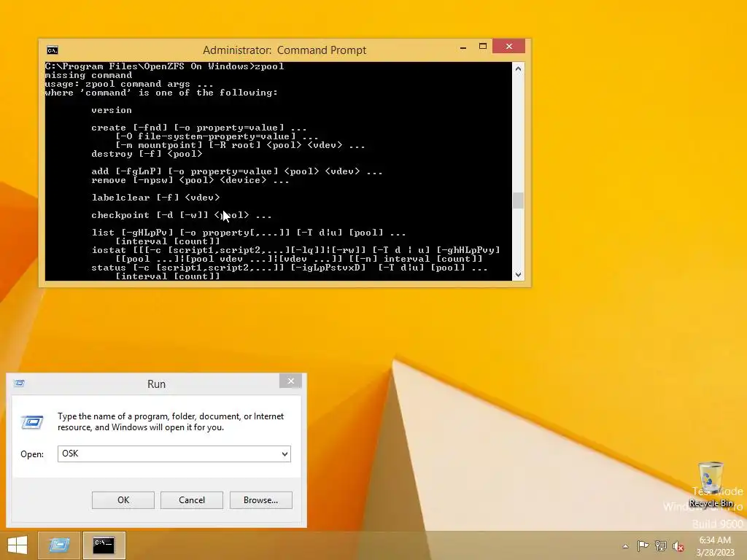Open the muted volume tray icon
This screenshot has width=747, height=560.
pos(678,546)
